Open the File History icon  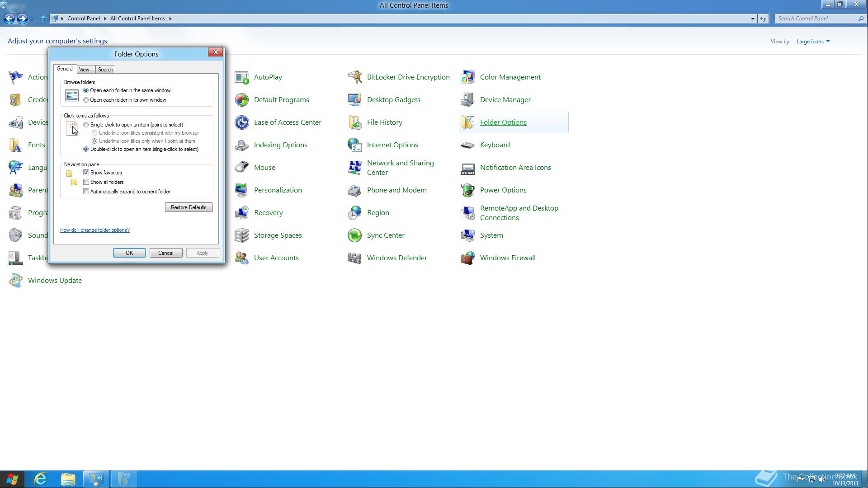tap(355, 122)
